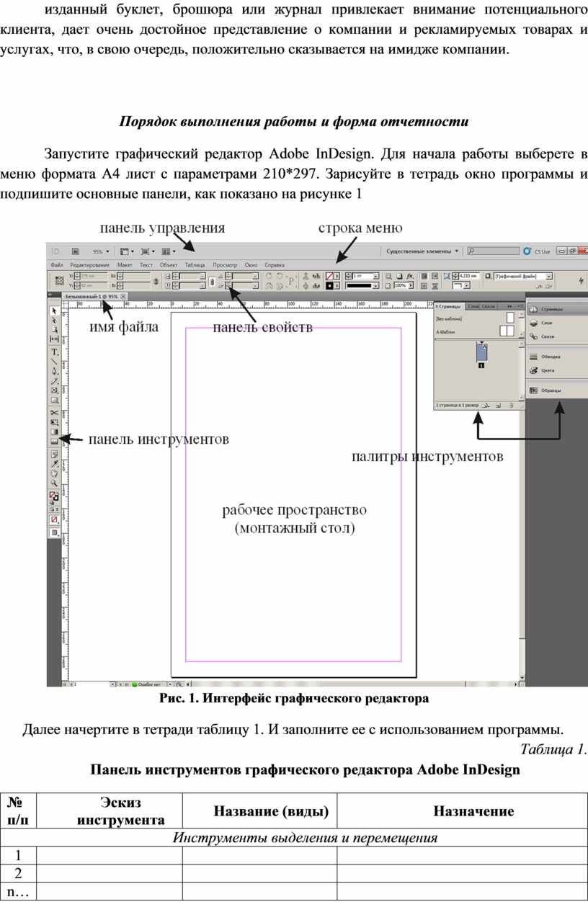Open the Цвета panel in the dock
This screenshot has width=588, height=902.
tap(548, 370)
